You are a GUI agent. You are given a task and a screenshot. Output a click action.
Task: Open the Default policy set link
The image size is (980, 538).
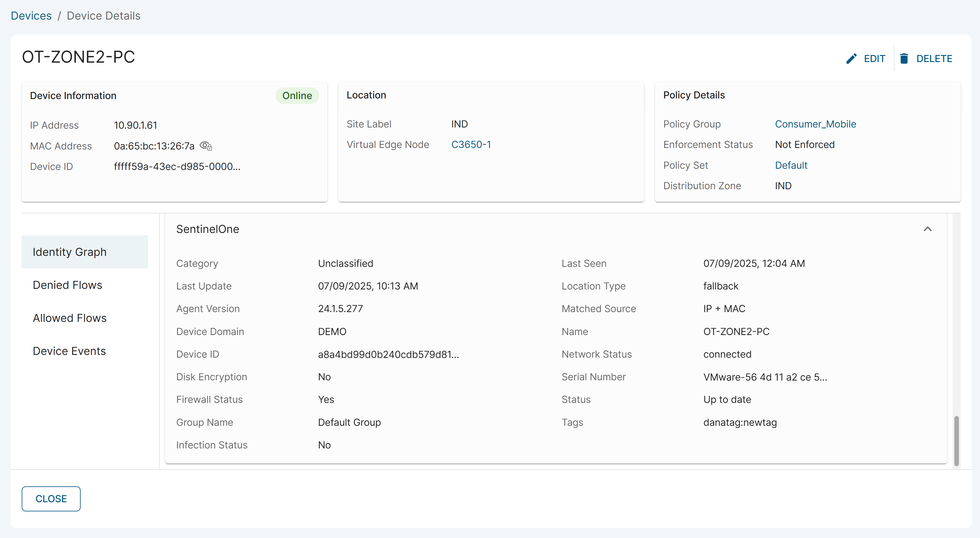click(791, 165)
